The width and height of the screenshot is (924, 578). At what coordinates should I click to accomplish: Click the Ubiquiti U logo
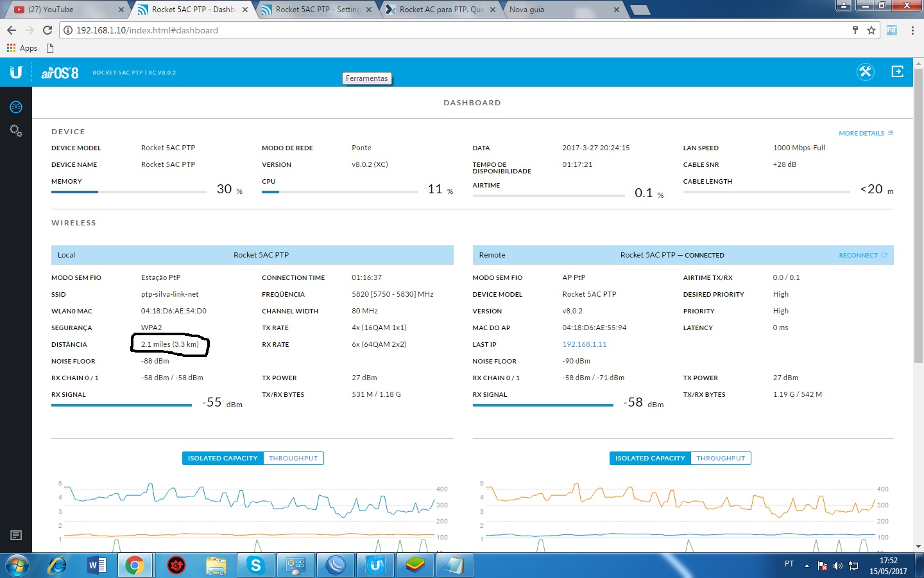pos(16,72)
